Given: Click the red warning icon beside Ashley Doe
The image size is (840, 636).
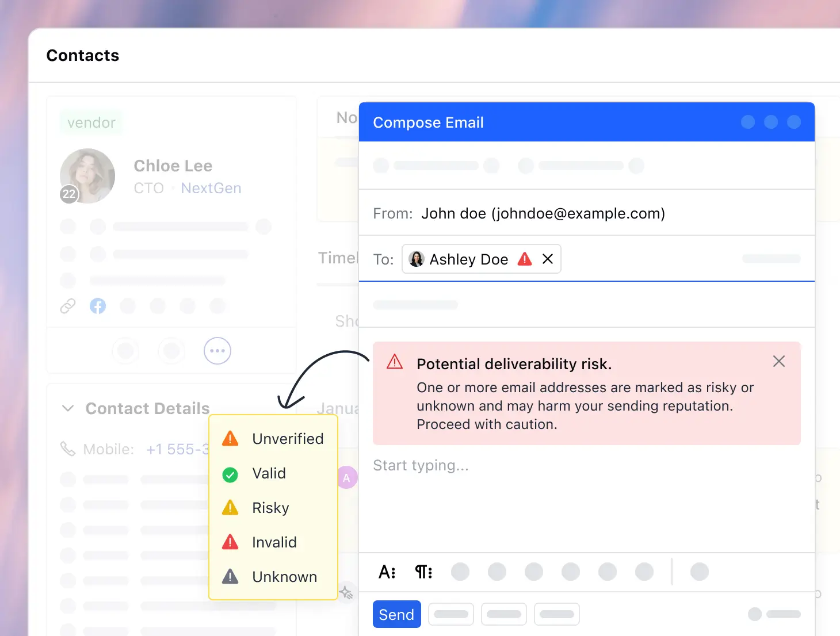Looking at the screenshot, I should click(x=525, y=259).
